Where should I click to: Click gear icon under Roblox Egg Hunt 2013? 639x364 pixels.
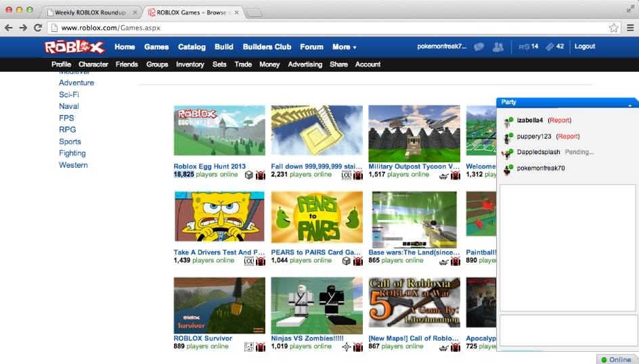[x=248, y=175]
